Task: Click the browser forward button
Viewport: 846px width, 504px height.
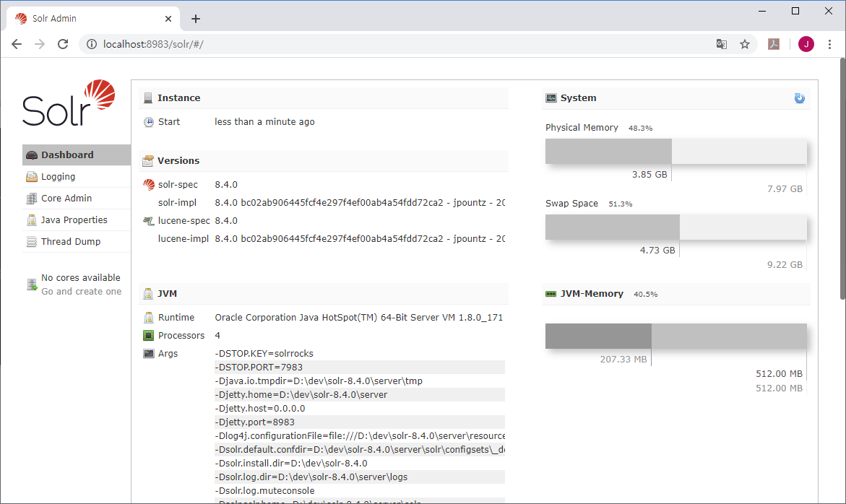Action: pos(40,44)
